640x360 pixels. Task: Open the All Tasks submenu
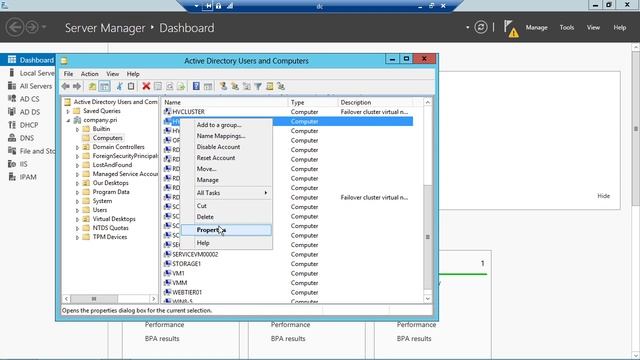(226, 193)
